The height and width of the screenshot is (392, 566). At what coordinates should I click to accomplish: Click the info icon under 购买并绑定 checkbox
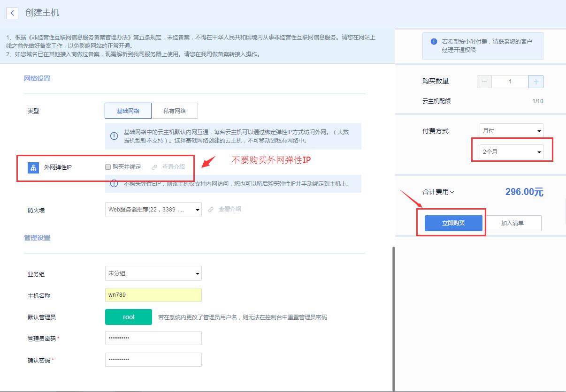coord(114,184)
